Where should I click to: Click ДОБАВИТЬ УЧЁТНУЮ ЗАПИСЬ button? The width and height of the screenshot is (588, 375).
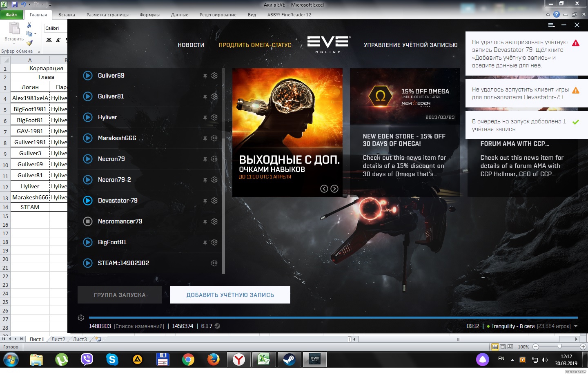click(230, 295)
